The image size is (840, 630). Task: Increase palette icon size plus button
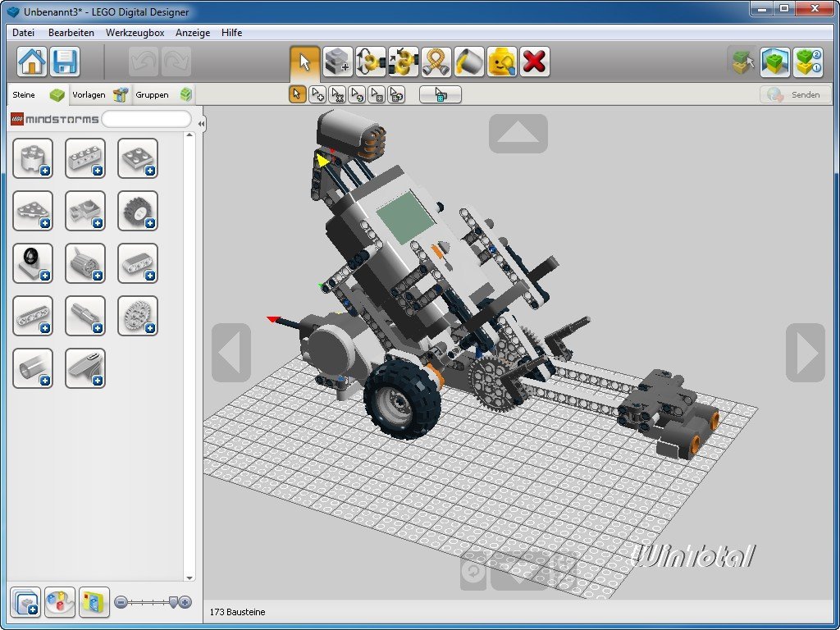tap(185, 602)
